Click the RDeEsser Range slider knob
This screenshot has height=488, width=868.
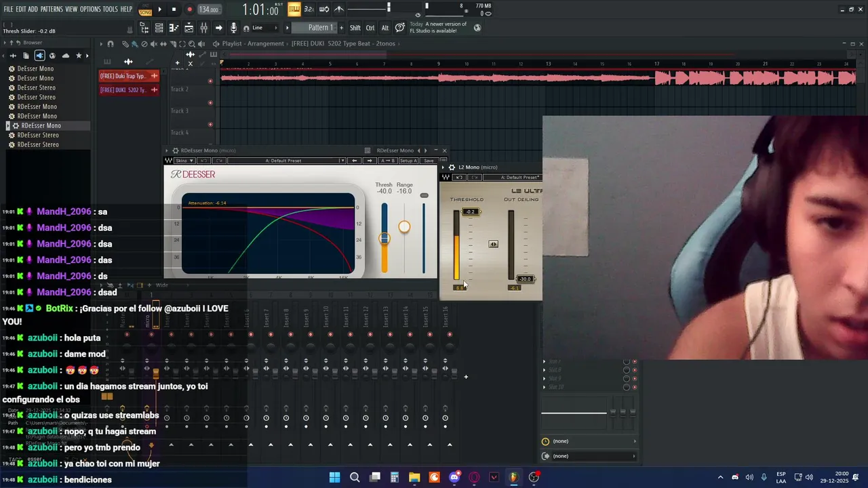404,227
